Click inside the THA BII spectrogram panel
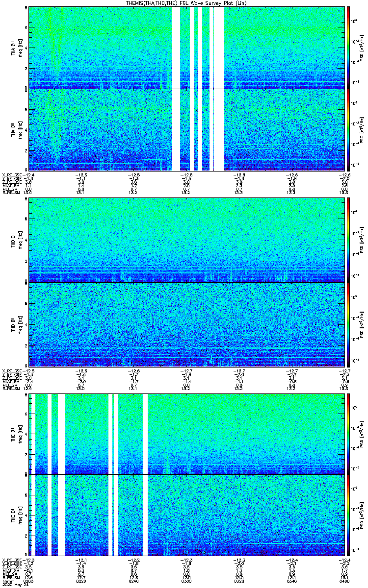368x588 pixels. 185,130
